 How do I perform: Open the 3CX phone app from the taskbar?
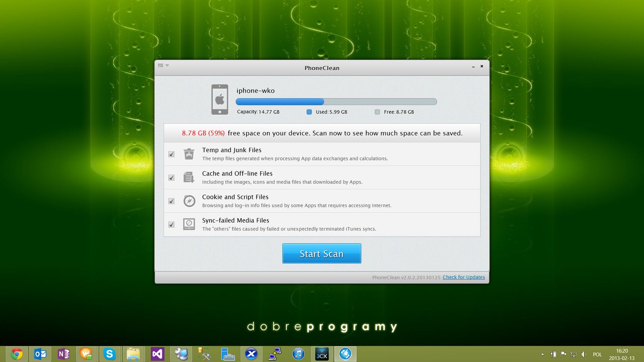(x=322, y=354)
